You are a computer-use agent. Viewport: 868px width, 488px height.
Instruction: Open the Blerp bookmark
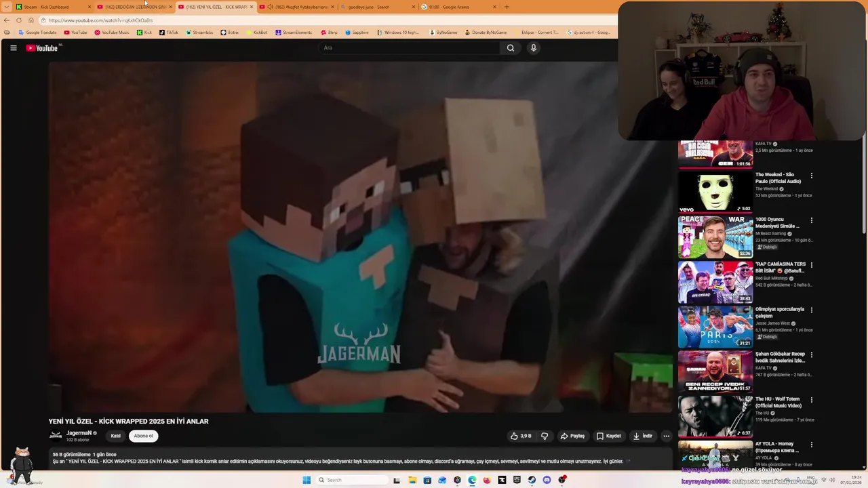point(329,33)
